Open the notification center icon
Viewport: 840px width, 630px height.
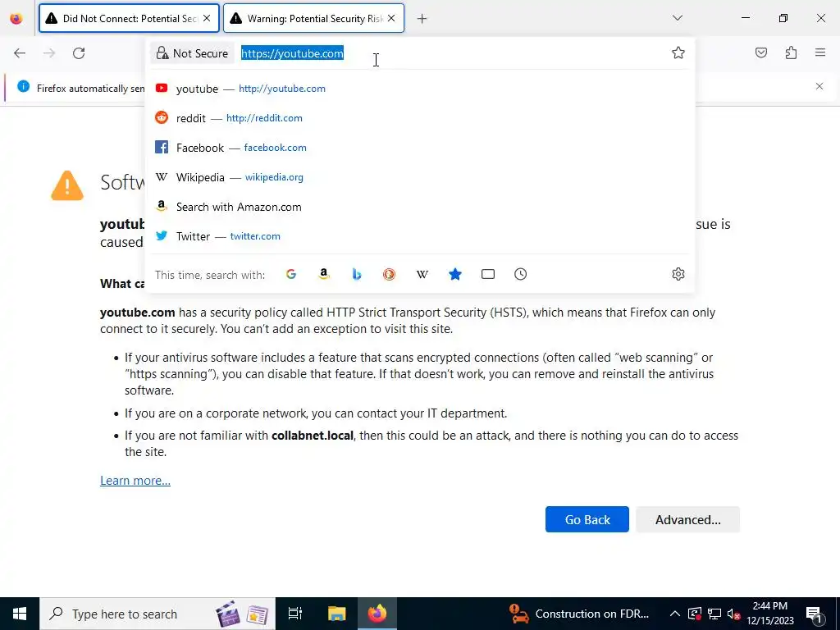[814, 614]
